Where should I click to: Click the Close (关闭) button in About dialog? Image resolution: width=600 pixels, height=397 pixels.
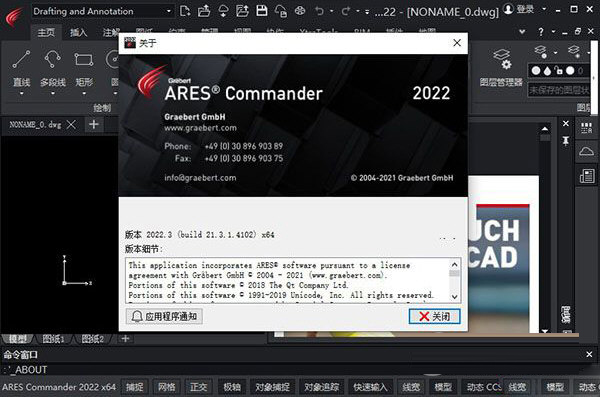(x=434, y=316)
